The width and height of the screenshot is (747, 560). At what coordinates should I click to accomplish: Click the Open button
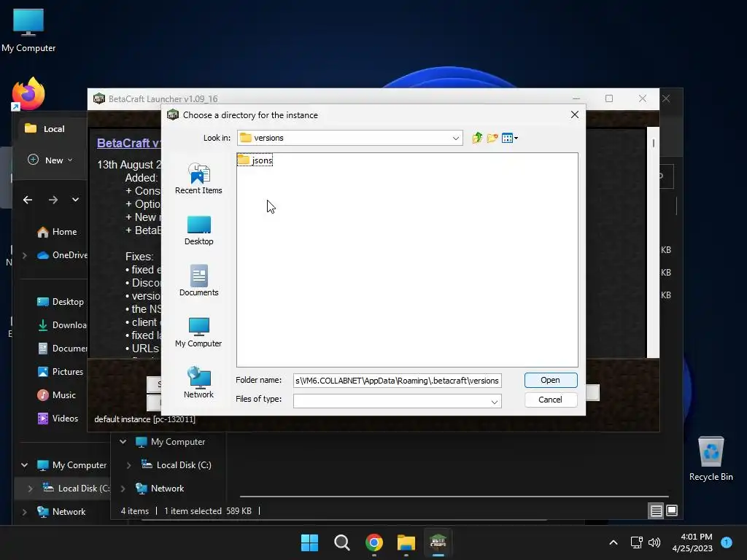pyautogui.click(x=550, y=380)
